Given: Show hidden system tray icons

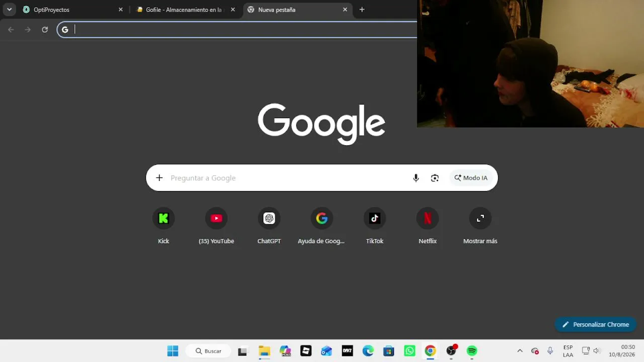Looking at the screenshot, I should pos(520,351).
